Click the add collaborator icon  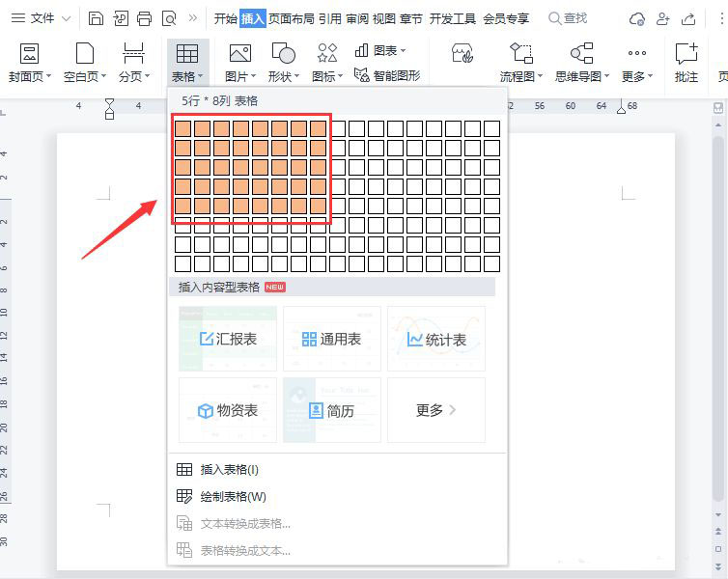click(x=662, y=19)
